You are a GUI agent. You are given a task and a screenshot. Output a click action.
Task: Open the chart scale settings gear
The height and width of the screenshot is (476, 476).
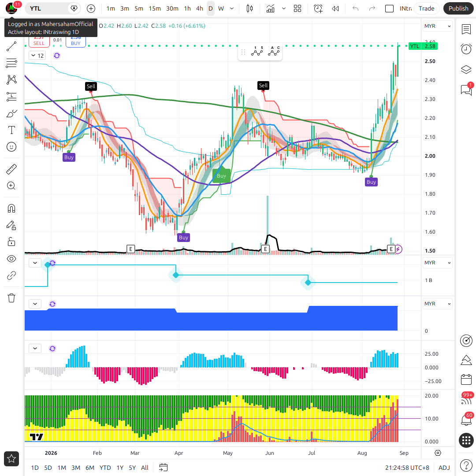(x=438, y=453)
